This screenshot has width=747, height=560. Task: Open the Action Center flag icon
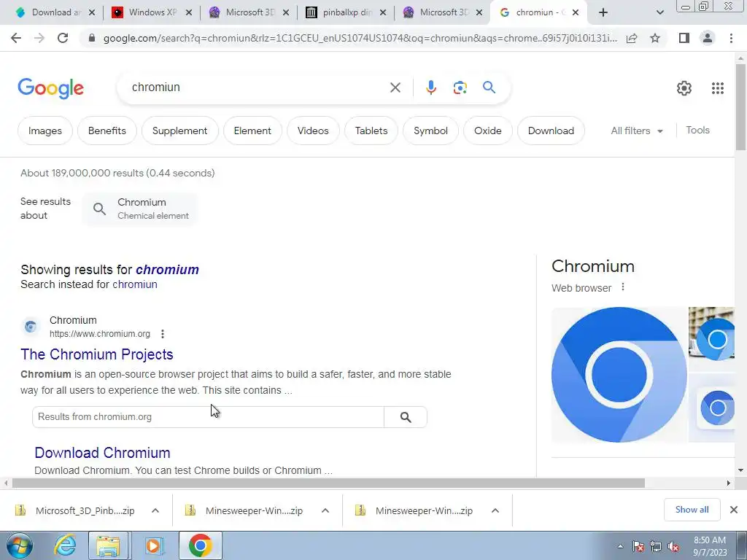(638, 547)
